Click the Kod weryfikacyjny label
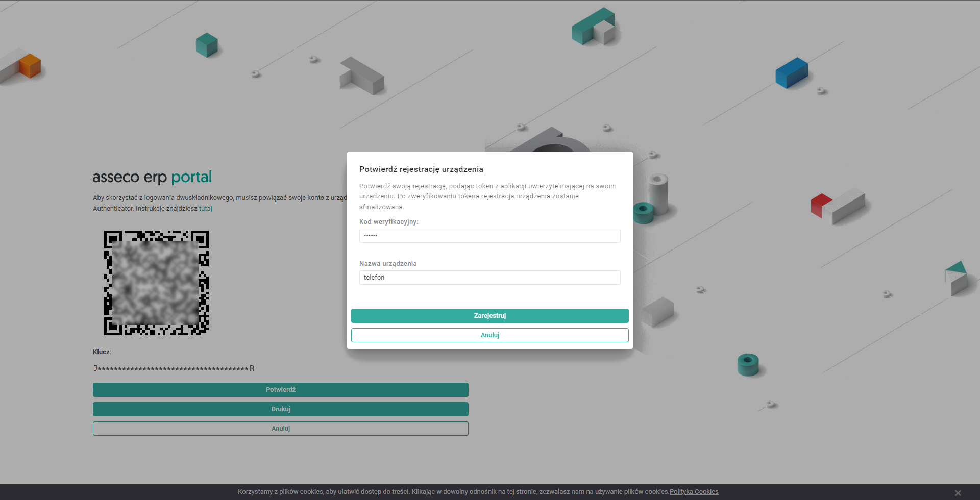 click(x=389, y=222)
